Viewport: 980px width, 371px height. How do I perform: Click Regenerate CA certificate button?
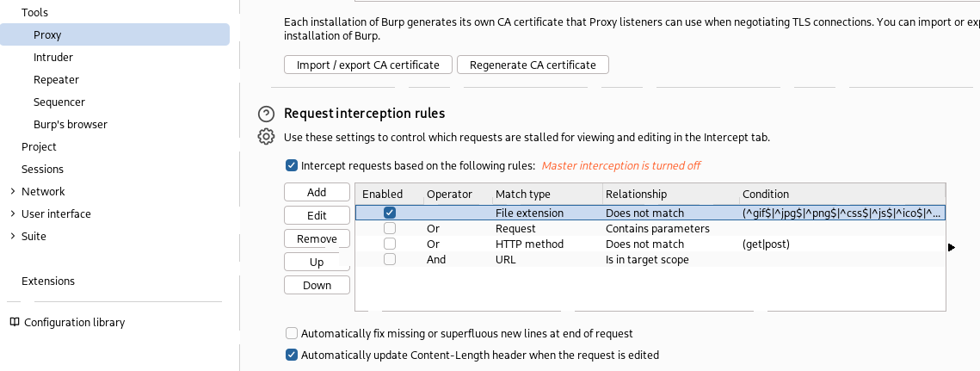click(533, 65)
